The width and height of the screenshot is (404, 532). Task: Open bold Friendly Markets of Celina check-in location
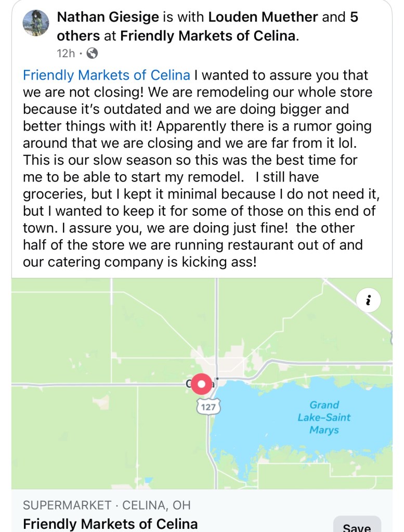(x=208, y=36)
